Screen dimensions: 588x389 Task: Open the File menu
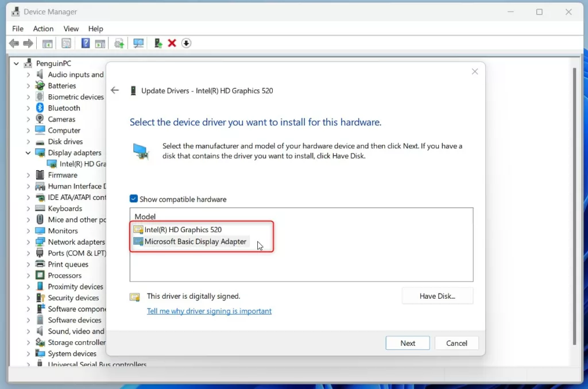pos(18,29)
